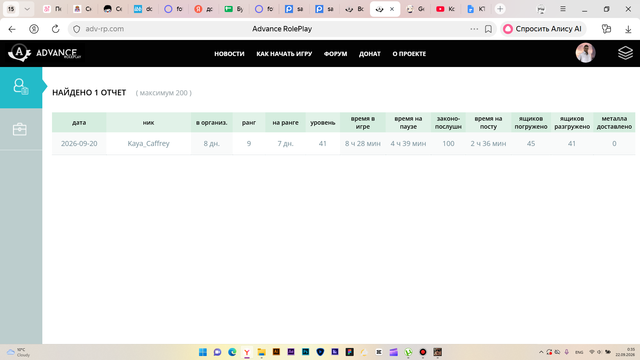Switch the ENG input language indicator
The height and width of the screenshot is (360, 640).
click(579, 352)
